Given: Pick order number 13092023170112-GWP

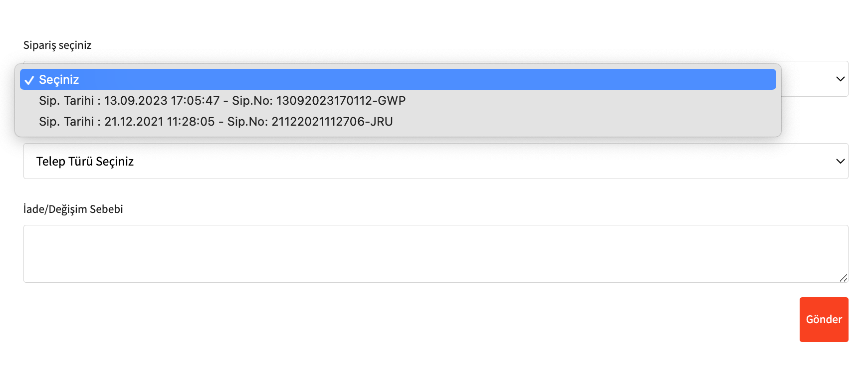Looking at the screenshot, I should pos(341,101).
